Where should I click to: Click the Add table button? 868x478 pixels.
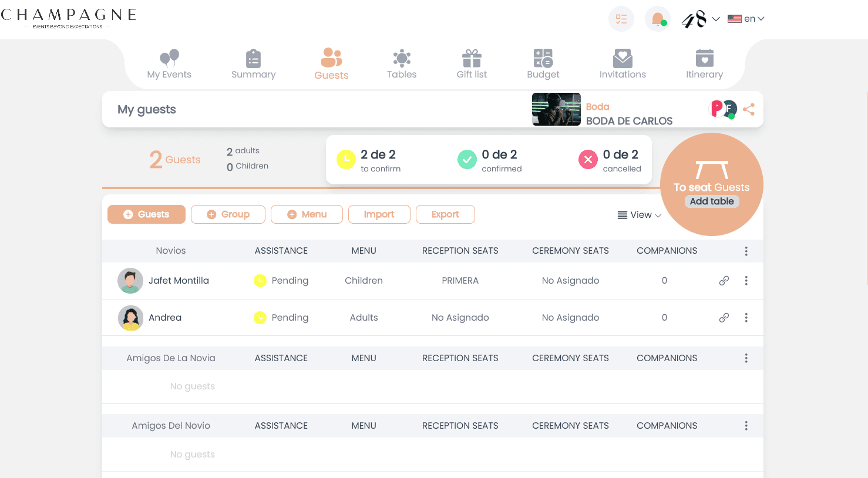pyautogui.click(x=711, y=201)
